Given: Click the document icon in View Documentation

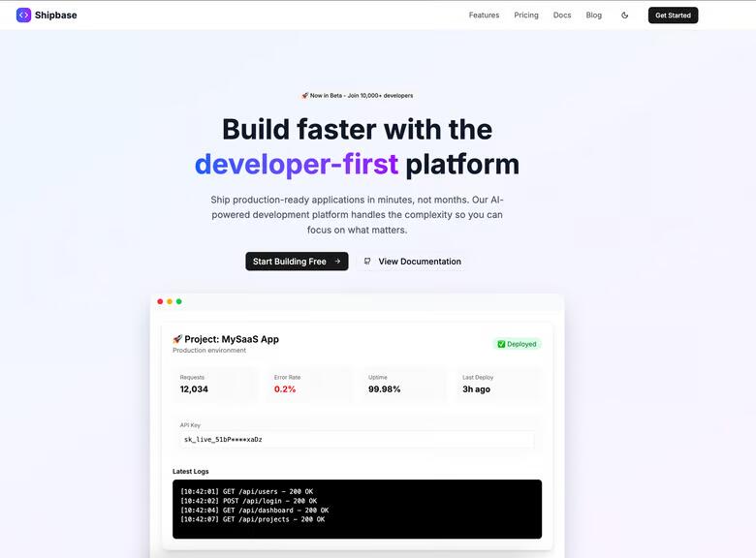Looking at the screenshot, I should point(367,262).
